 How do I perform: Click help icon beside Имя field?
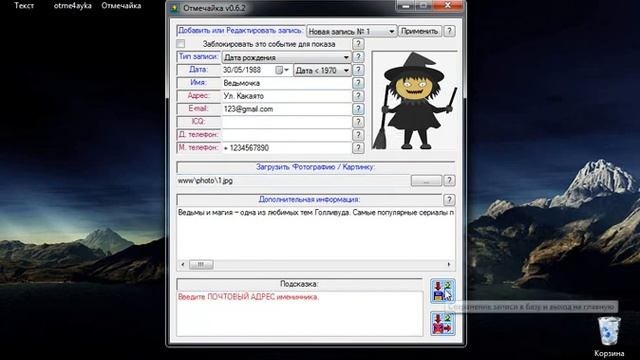pos(358,83)
